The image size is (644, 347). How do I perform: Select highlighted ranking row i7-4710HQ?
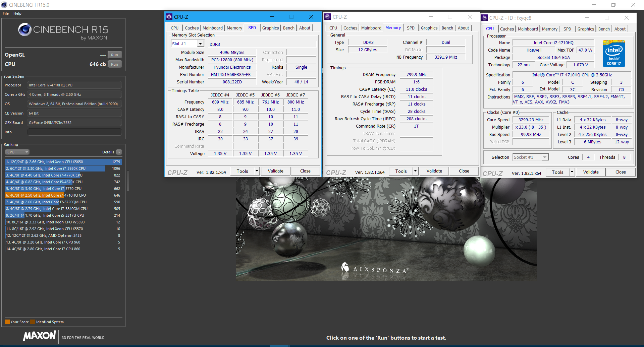(x=63, y=195)
